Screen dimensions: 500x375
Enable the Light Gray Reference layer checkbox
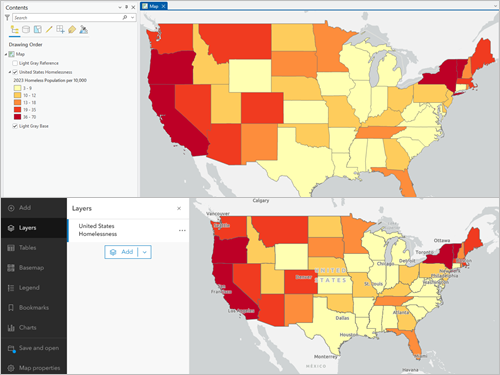coord(15,63)
